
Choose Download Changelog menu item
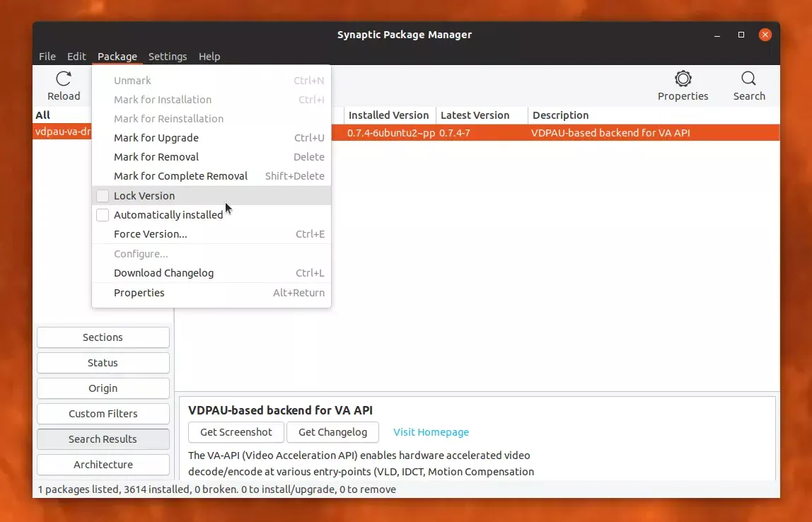pos(163,273)
